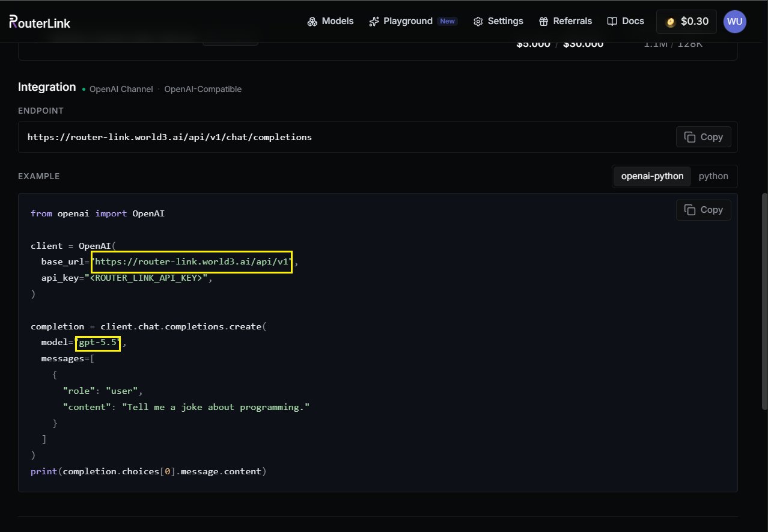
Task: Click the Settings gear icon
Action: [478, 22]
